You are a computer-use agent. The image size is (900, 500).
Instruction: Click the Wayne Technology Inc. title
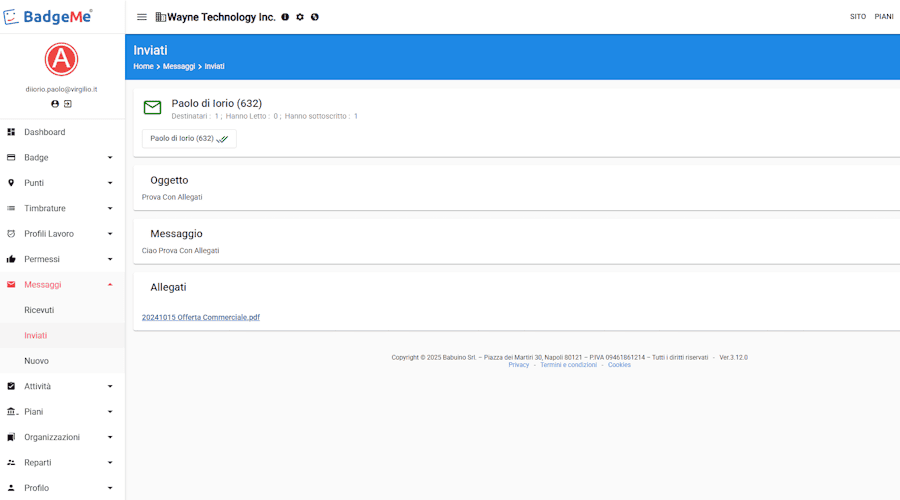point(222,17)
